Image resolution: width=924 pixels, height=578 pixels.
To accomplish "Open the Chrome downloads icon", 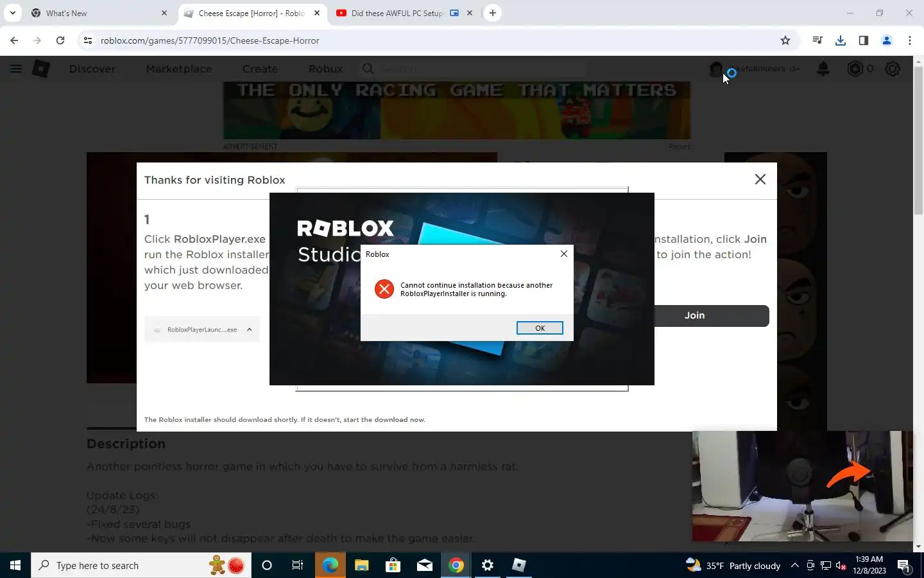I will (841, 40).
